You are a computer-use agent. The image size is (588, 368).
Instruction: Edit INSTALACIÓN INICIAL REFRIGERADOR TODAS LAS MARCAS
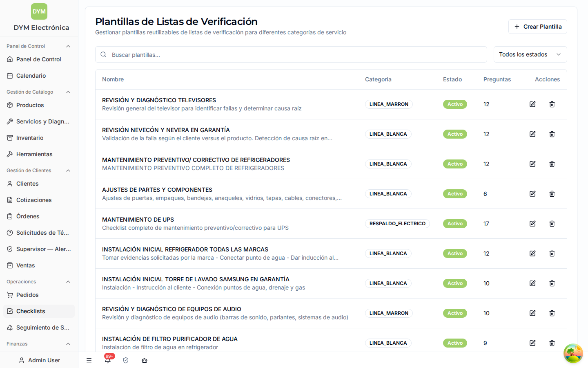pyautogui.click(x=532, y=254)
